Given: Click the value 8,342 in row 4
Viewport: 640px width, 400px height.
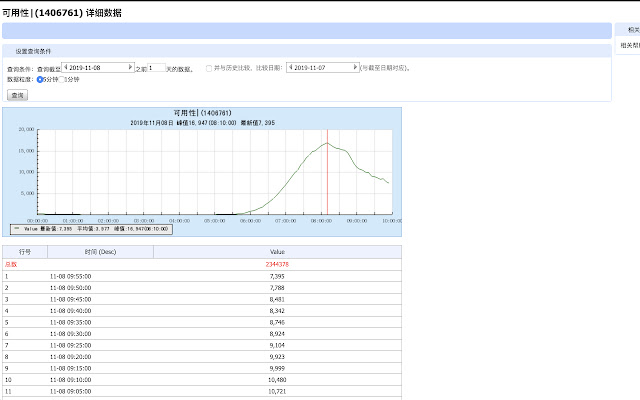Looking at the screenshot, I should [277, 311].
